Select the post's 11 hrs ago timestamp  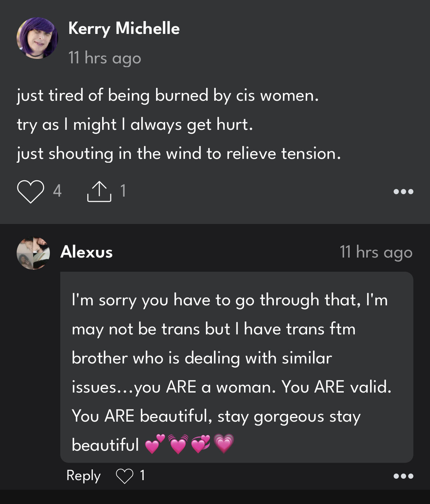[x=105, y=58]
